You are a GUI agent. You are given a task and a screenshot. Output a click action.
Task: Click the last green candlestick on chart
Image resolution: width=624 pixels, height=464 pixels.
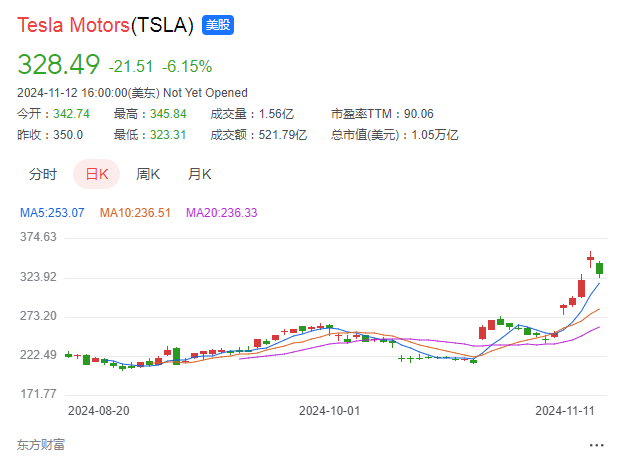click(x=600, y=268)
